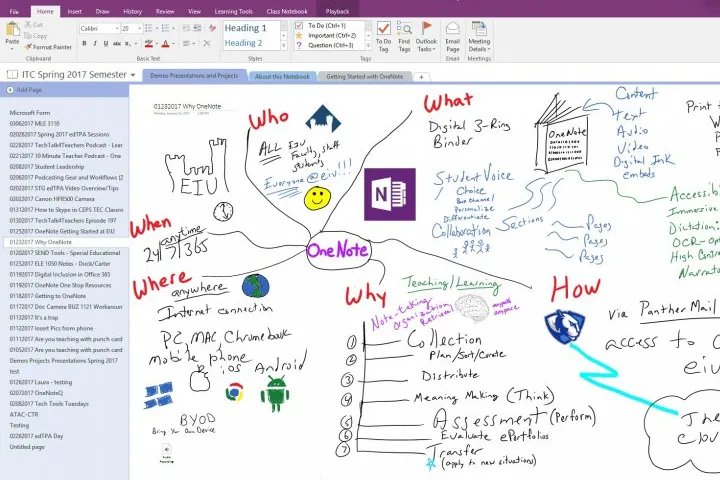Open the Learning Tools tab
Screen dimensions: 720x480
pyautogui.click(x=233, y=11)
